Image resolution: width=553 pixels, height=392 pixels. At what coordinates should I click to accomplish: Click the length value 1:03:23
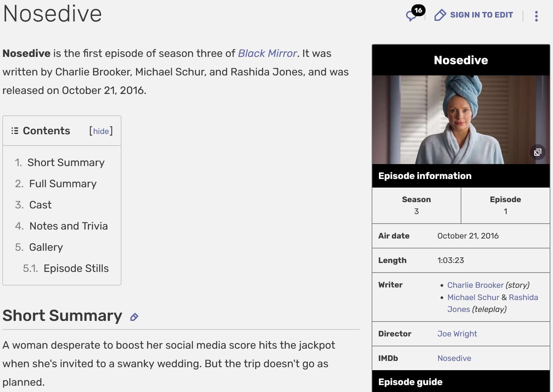click(x=451, y=260)
